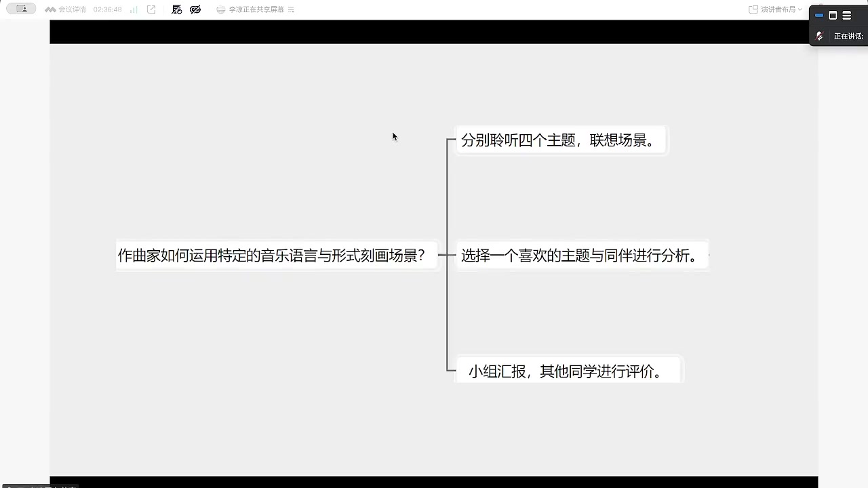Toggle the crossed-out eye hide icon
The height and width of the screenshot is (488, 868).
[195, 9]
